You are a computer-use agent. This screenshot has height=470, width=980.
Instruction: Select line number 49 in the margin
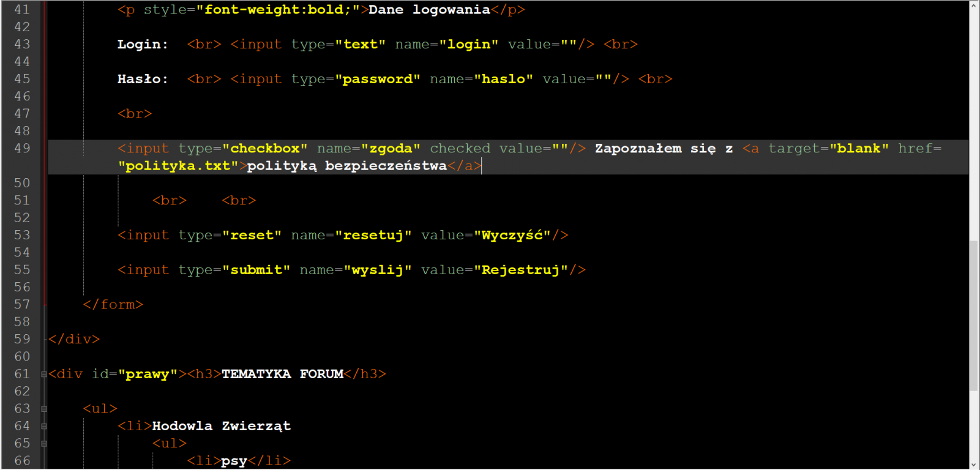(x=22, y=148)
